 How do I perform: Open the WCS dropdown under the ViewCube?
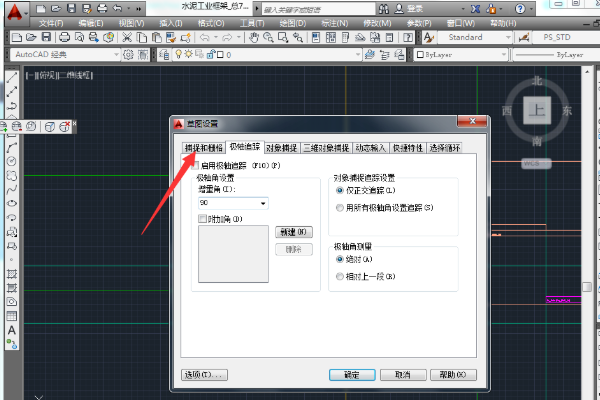coord(536,163)
